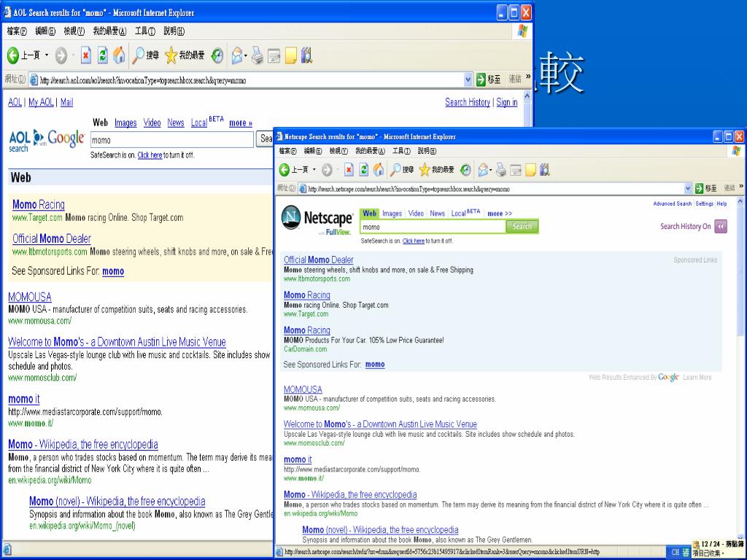The height and width of the screenshot is (560, 747).
Task: Click 移至 Go button in AOL window
Action: click(x=489, y=79)
